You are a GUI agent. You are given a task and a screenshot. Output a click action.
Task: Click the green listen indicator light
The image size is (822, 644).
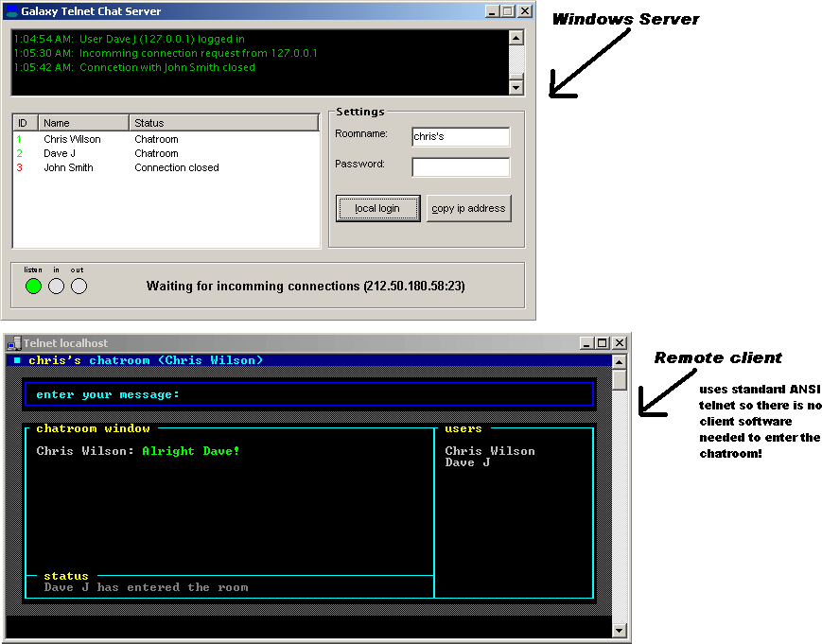coord(33,287)
